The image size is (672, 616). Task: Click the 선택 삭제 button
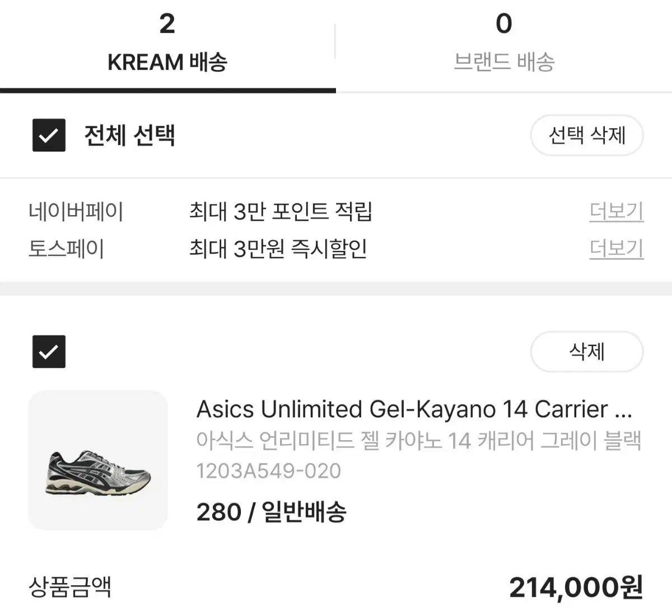[x=586, y=135]
